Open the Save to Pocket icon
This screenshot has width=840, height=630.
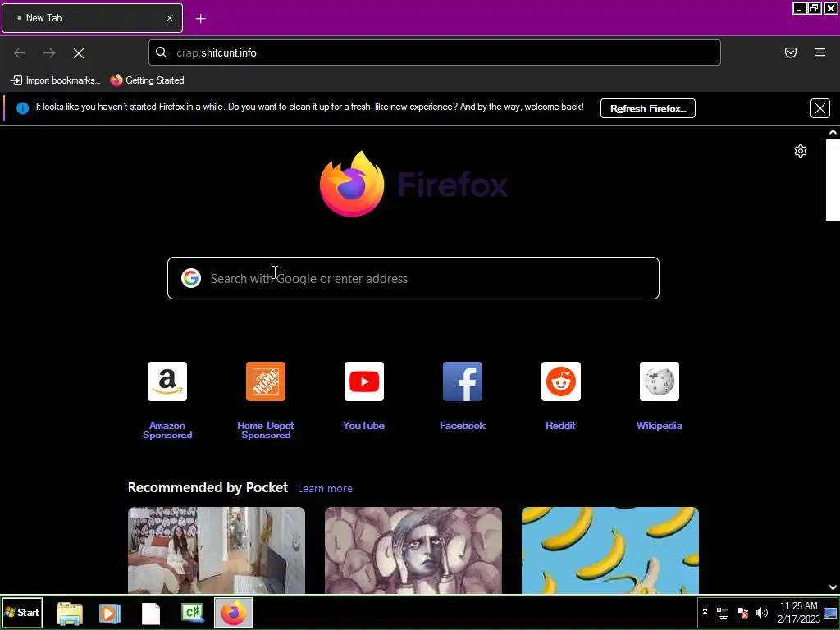(x=790, y=52)
